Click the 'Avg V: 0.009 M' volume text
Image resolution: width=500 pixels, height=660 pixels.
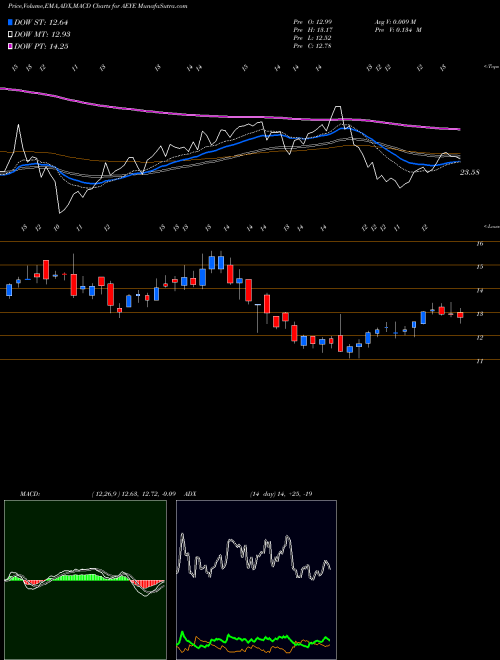395,22
